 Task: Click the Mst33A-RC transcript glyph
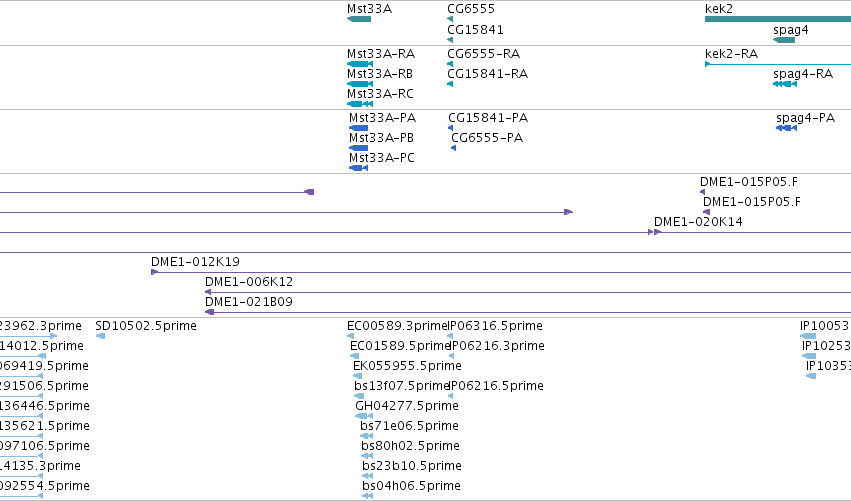[360, 104]
